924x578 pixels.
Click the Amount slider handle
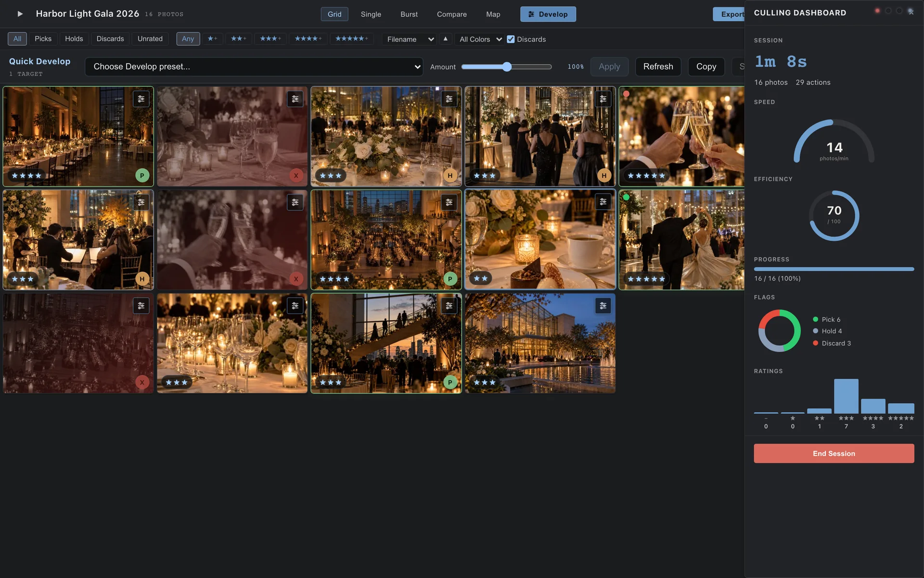tap(507, 66)
